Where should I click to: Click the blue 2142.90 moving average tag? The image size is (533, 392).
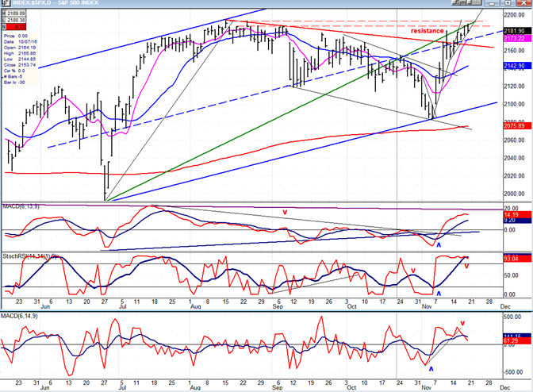(517, 66)
